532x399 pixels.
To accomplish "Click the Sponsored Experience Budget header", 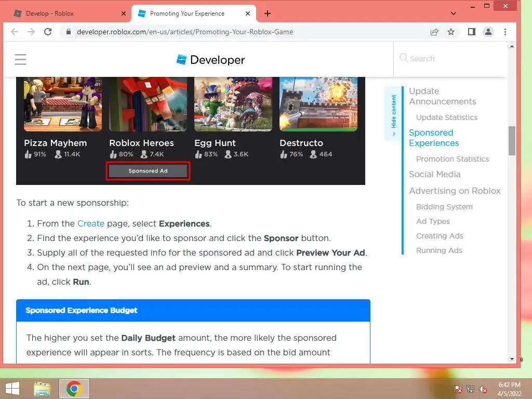I will (193, 311).
